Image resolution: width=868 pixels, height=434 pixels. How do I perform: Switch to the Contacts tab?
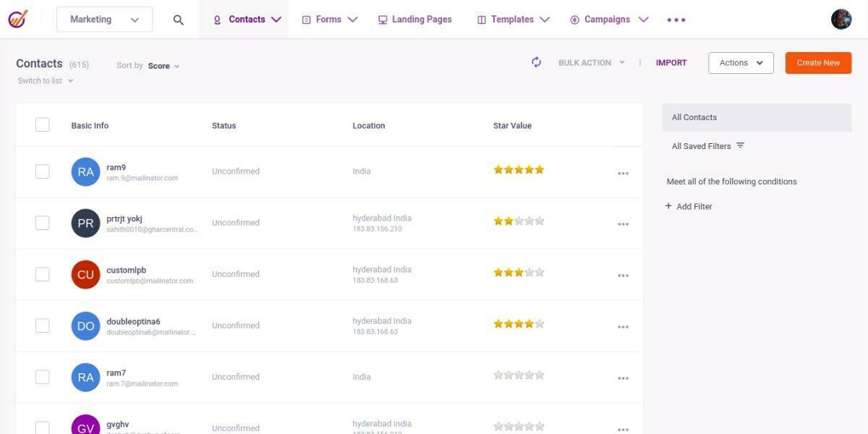tap(246, 20)
